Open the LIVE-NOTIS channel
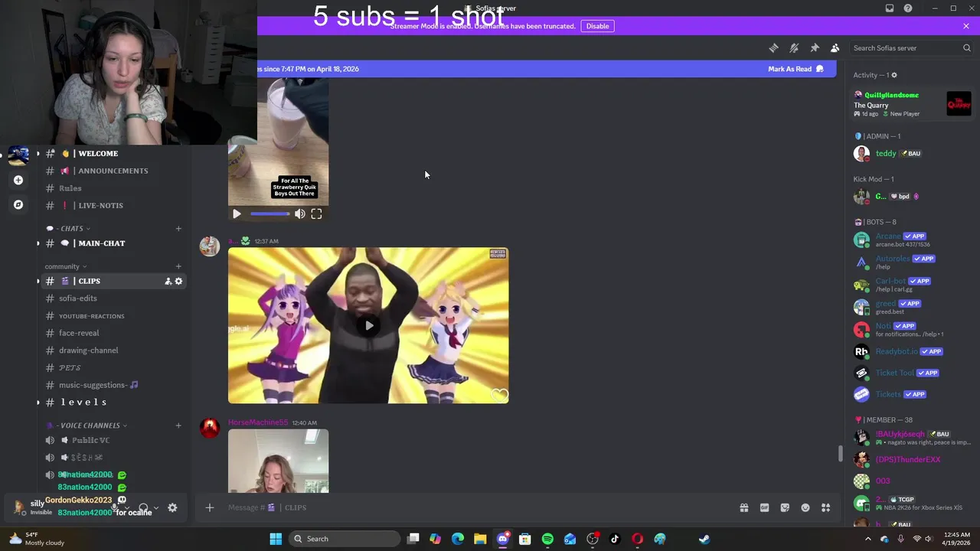The height and width of the screenshot is (551, 980). pos(112,205)
